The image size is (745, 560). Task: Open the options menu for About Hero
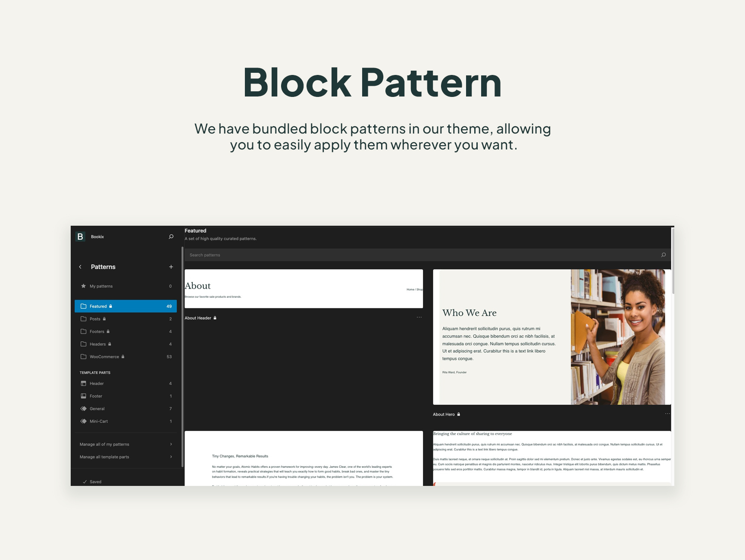click(x=667, y=414)
